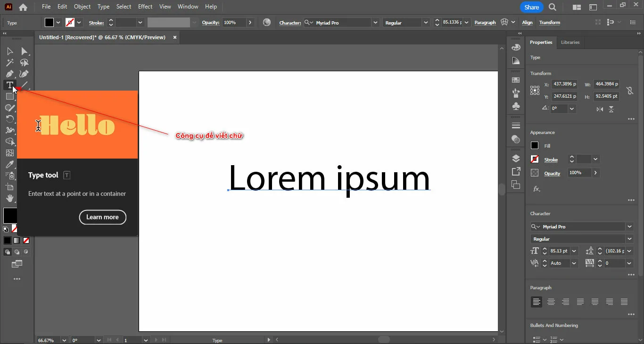This screenshot has height=344, width=644.
Task: Activate the Hand tool
Action: pyautogui.click(x=9, y=199)
